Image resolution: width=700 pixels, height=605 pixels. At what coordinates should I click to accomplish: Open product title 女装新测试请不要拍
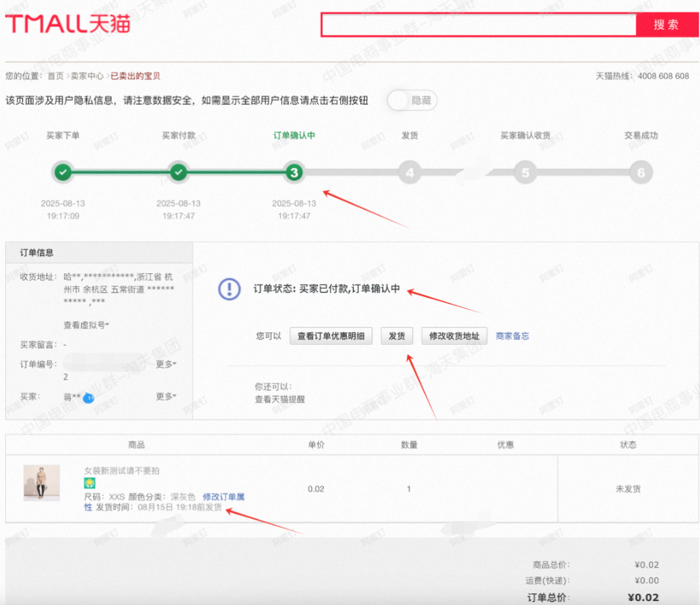[x=121, y=471]
